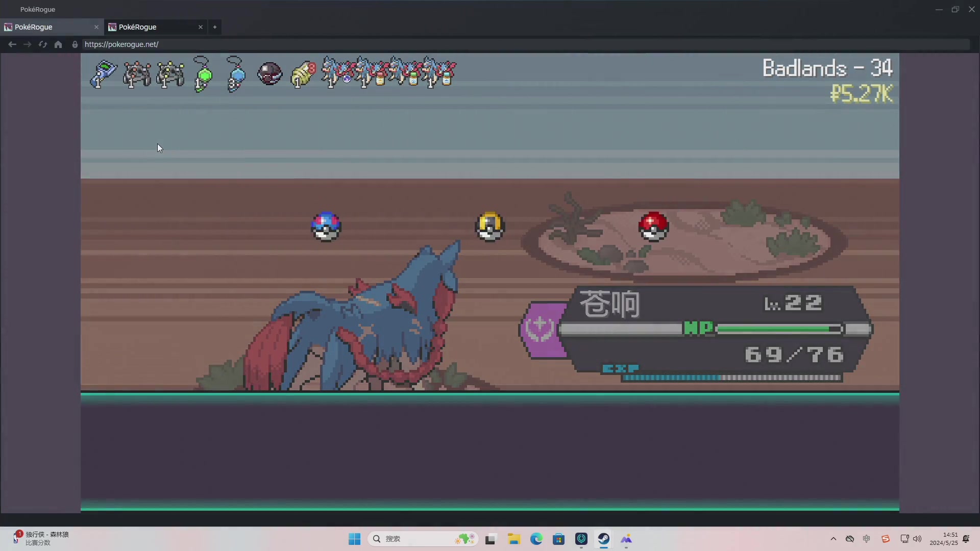Mute via the system volume icon
980x551 pixels.
[x=918, y=539]
